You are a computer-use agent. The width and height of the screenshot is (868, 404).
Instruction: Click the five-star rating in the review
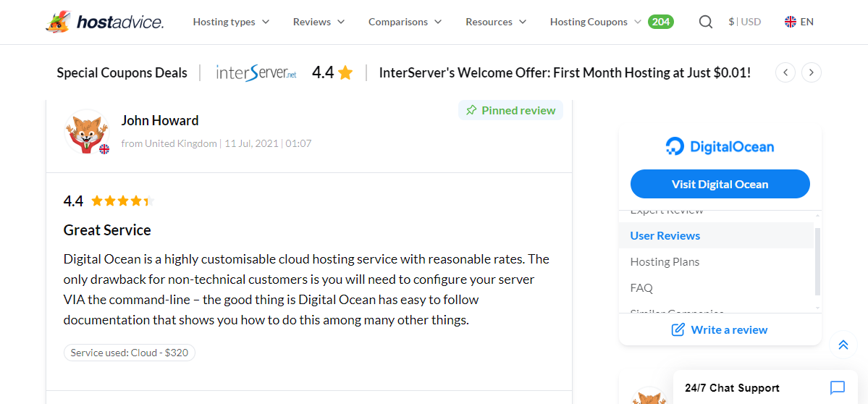(x=122, y=201)
